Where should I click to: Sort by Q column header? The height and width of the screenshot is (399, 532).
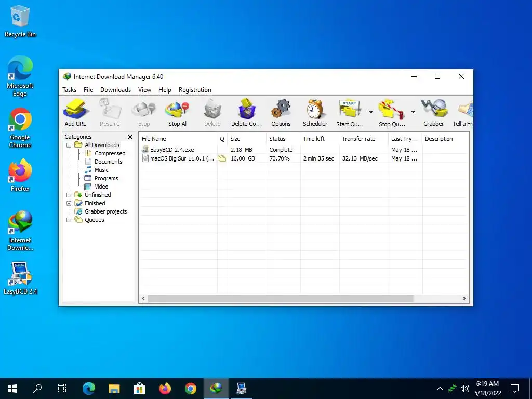(222, 139)
